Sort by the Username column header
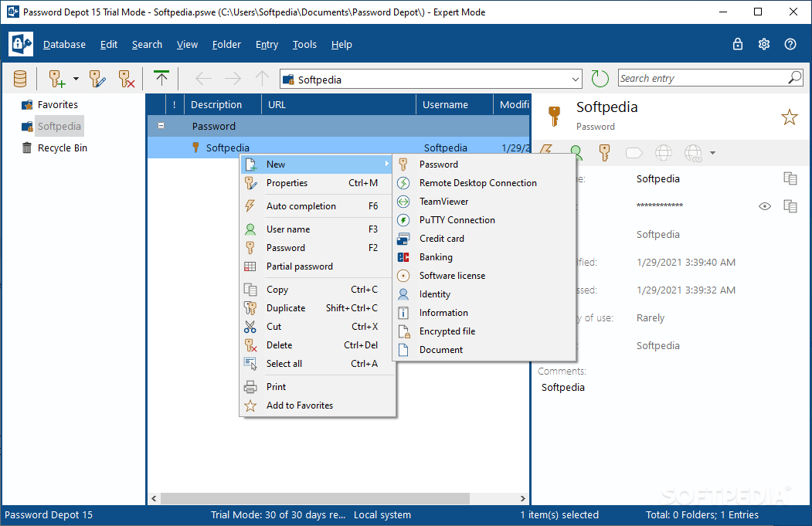 click(445, 105)
